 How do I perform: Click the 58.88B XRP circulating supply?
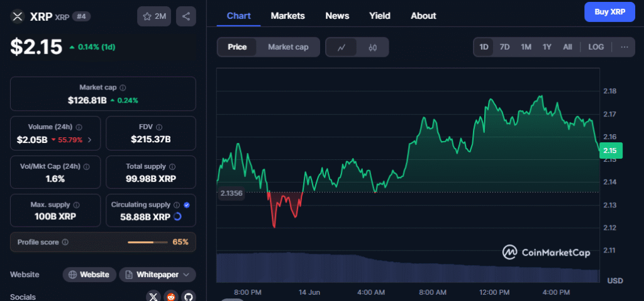(145, 217)
